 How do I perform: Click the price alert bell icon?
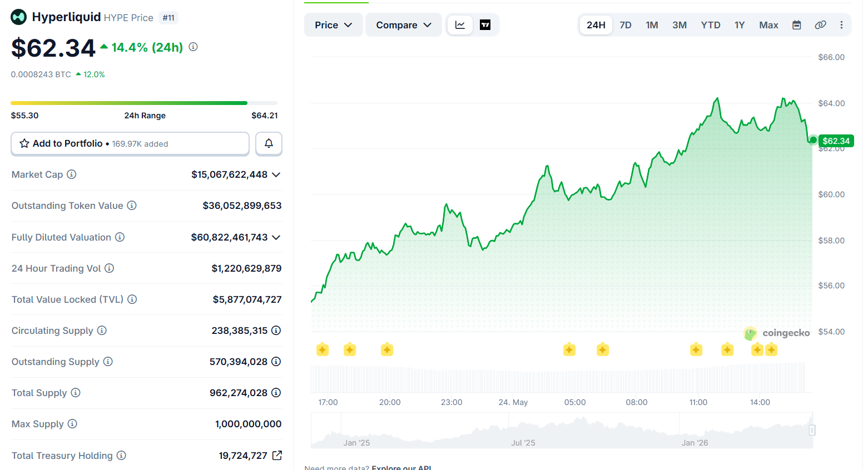[269, 143]
